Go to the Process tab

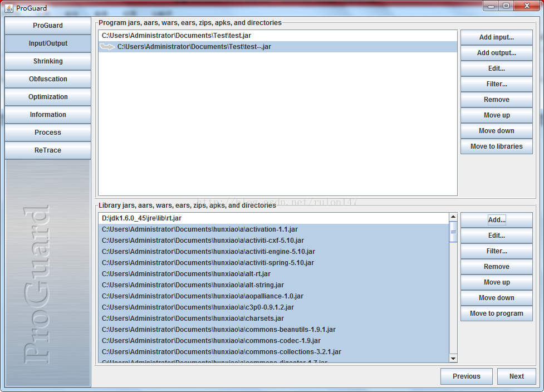click(x=48, y=133)
